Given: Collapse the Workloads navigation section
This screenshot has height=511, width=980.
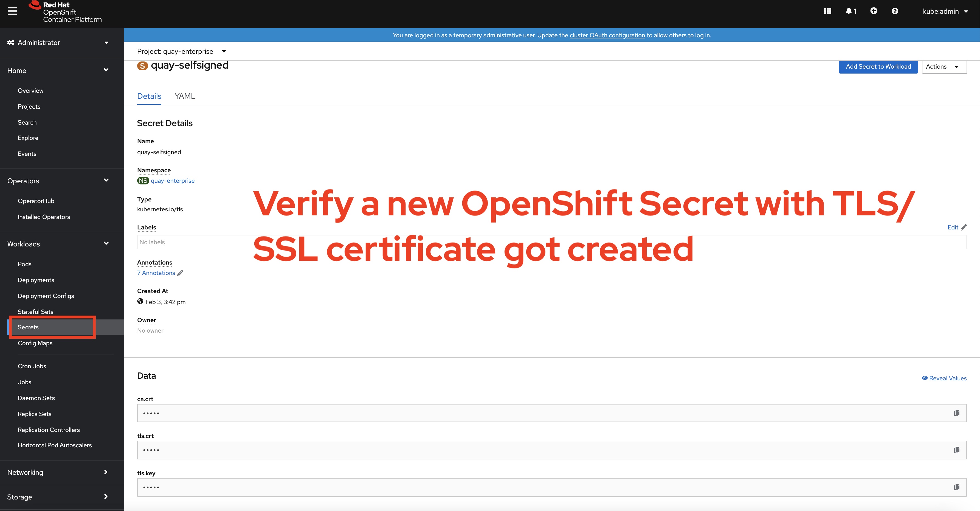Looking at the screenshot, I should tap(58, 244).
